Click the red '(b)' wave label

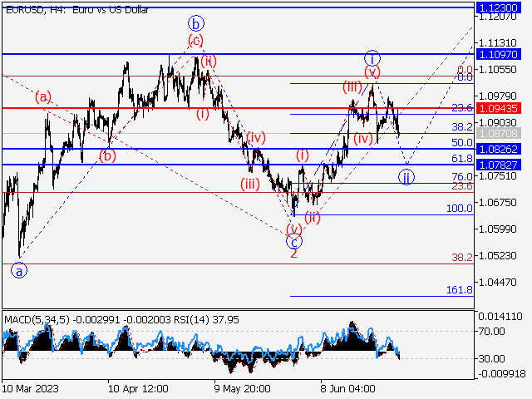point(107,156)
